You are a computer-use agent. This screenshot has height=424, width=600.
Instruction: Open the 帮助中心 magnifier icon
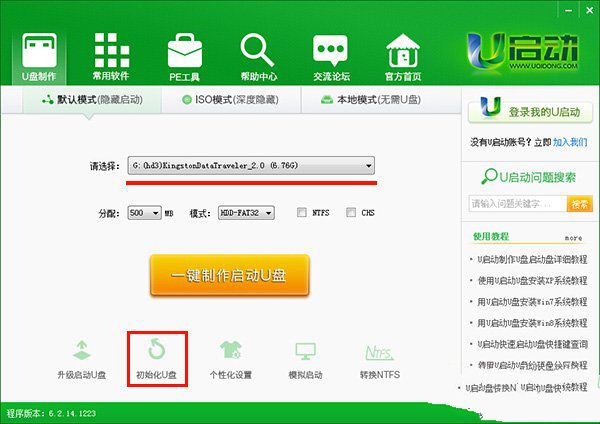click(257, 50)
